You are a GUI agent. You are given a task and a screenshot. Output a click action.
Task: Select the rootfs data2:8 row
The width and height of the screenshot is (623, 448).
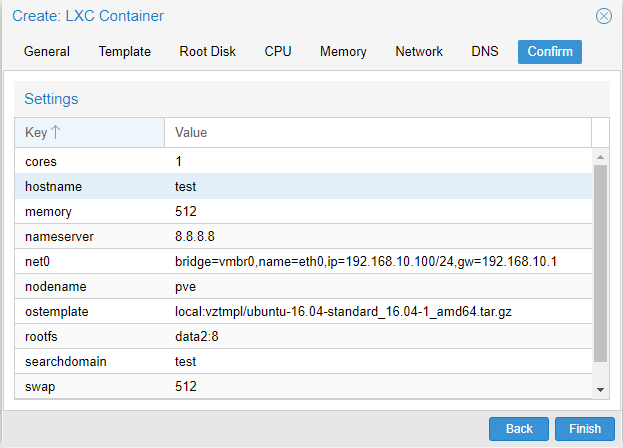303,336
